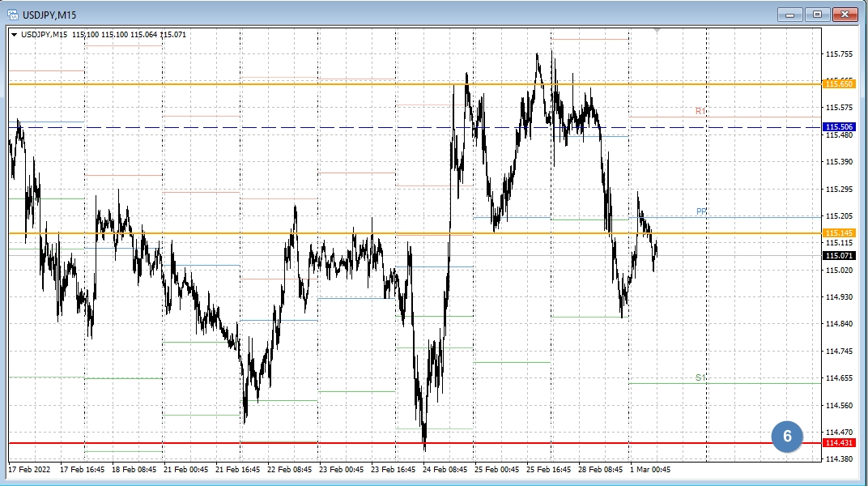
Task: Select the dashed black line at 115.506
Action: [x=324, y=127]
